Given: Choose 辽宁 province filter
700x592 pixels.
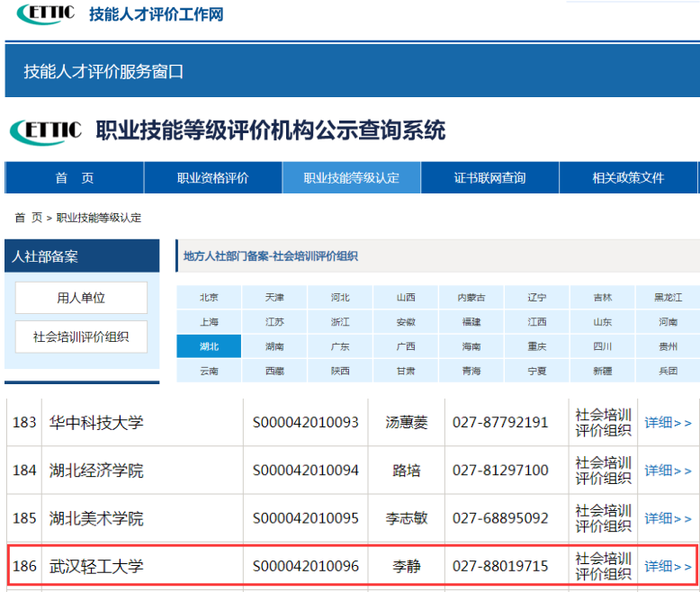Looking at the screenshot, I should pyautogui.click(x=537, y=297).
